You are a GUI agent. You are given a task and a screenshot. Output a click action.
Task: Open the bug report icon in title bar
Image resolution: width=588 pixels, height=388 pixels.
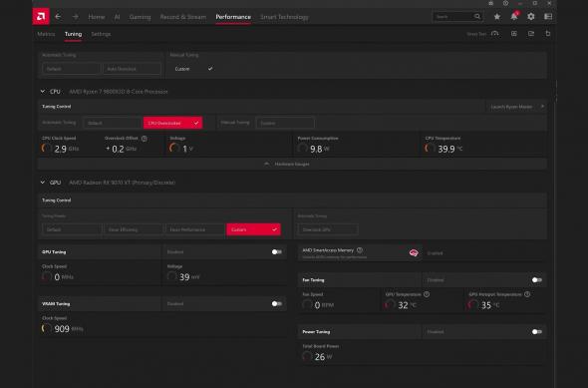[491, 3]
